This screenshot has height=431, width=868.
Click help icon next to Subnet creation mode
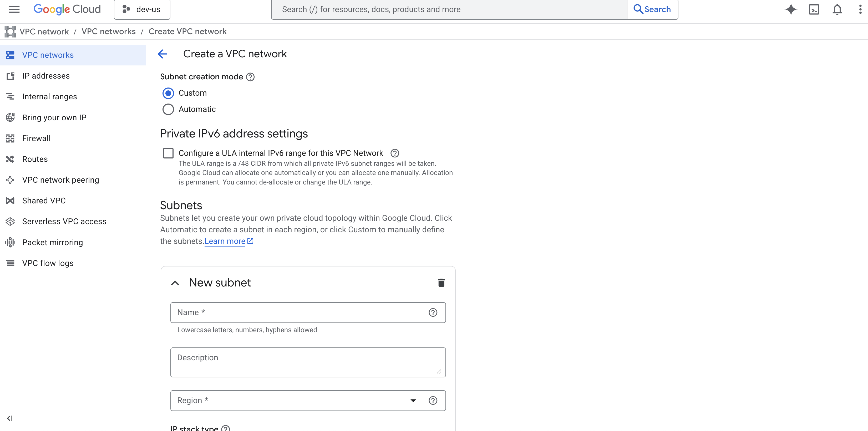pos(250,77)
